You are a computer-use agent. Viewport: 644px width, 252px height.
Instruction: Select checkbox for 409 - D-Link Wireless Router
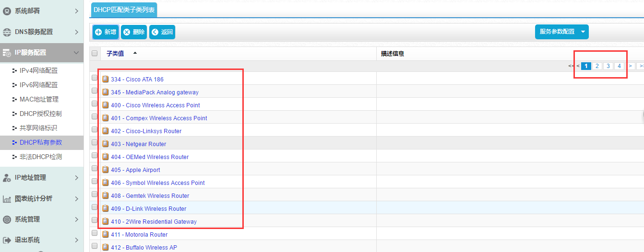point(95,208)
